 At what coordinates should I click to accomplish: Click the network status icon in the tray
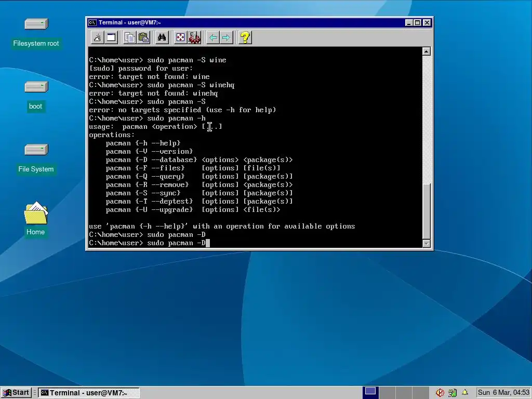(x=453, y=393)
